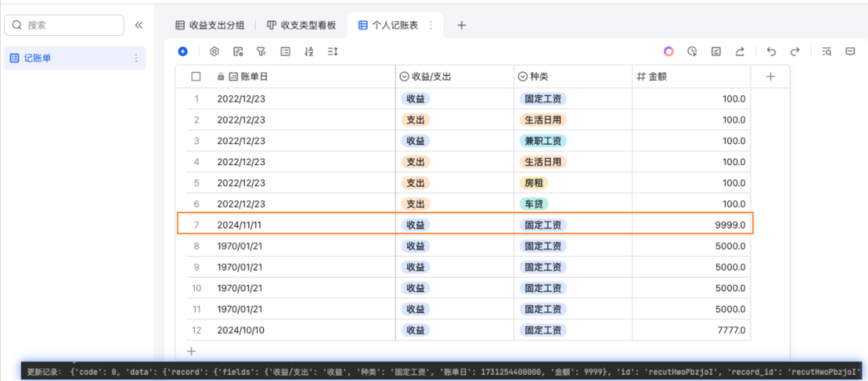Switch to 收支类型看板 tab
Screen dimensions: 868x381
(x=302, y=25)
